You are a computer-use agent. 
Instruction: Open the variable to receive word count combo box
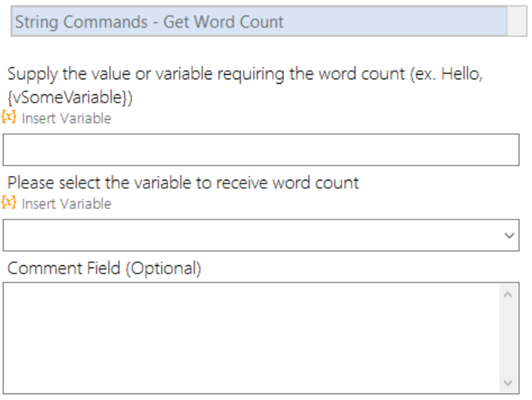pos(261,235)
